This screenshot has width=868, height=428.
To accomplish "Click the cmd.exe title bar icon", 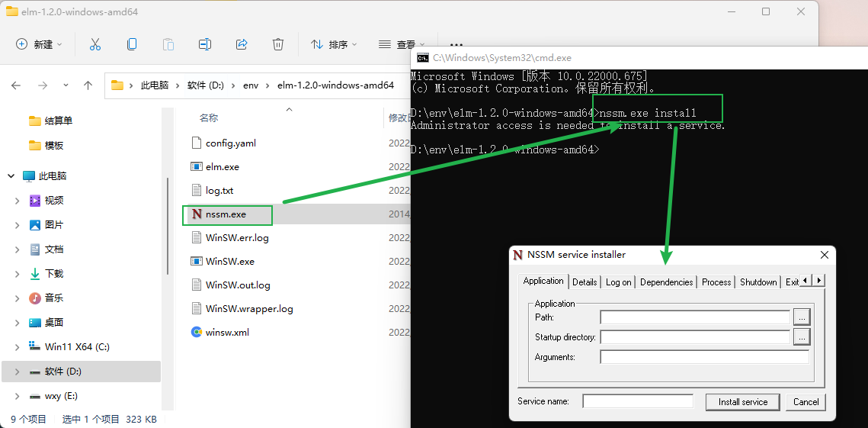I will [x=422, y=58].
